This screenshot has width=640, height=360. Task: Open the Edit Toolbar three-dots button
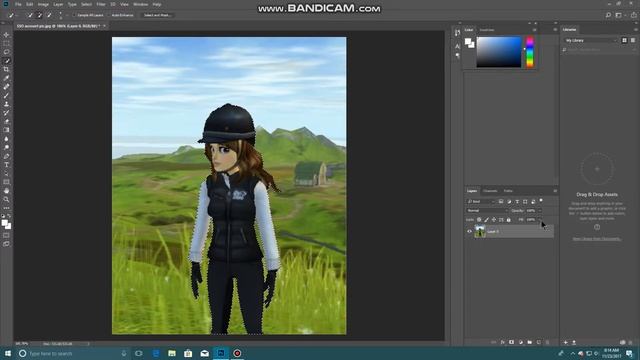coord(6,208)
